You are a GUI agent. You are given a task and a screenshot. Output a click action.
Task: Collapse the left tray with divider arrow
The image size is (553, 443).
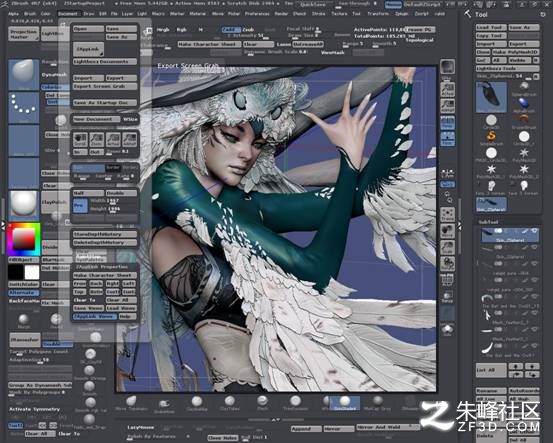point(2,225)
